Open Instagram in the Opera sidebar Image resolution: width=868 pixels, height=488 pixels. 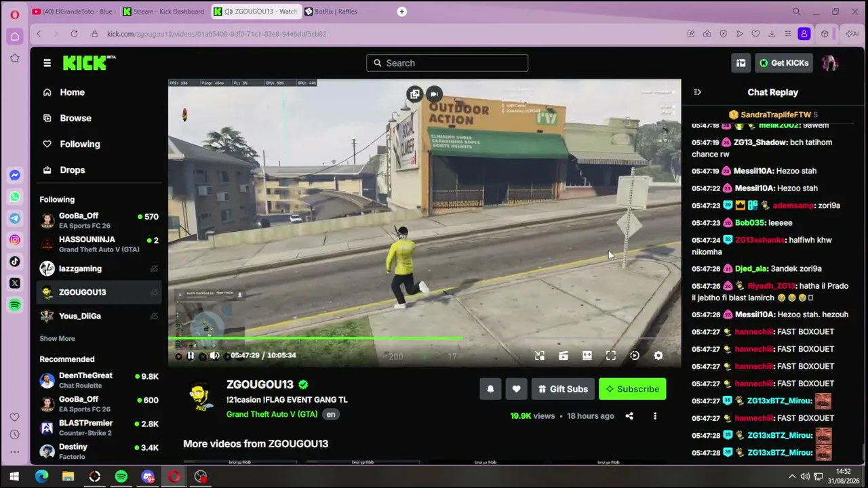click(x=15, y=240)
